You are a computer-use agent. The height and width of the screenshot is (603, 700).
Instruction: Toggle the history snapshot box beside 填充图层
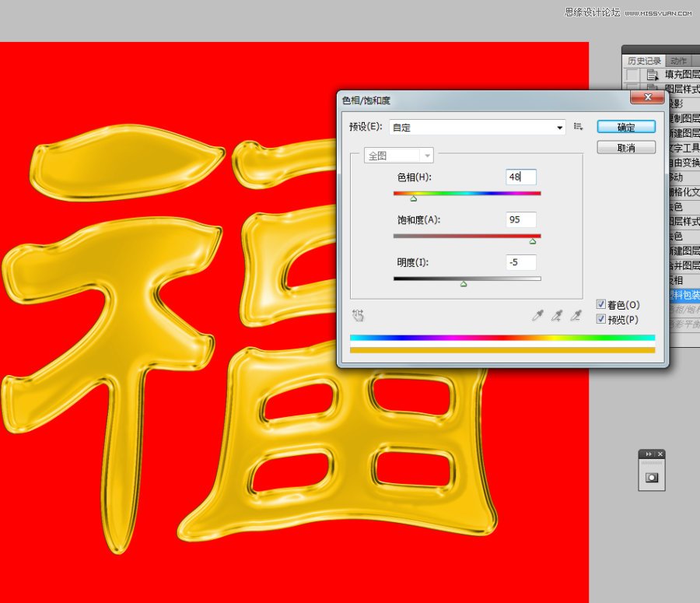click(x=632, y=74)
